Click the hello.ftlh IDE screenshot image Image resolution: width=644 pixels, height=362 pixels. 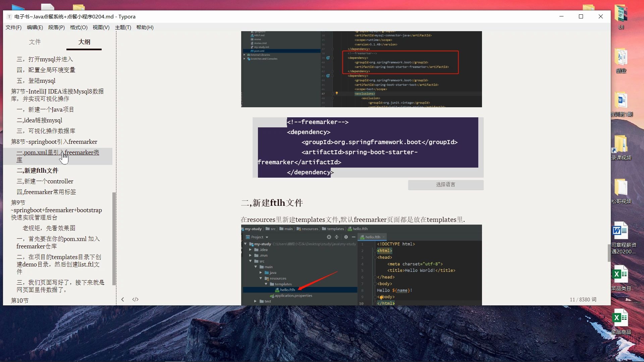pyautogui.click(x=361, y=265)
